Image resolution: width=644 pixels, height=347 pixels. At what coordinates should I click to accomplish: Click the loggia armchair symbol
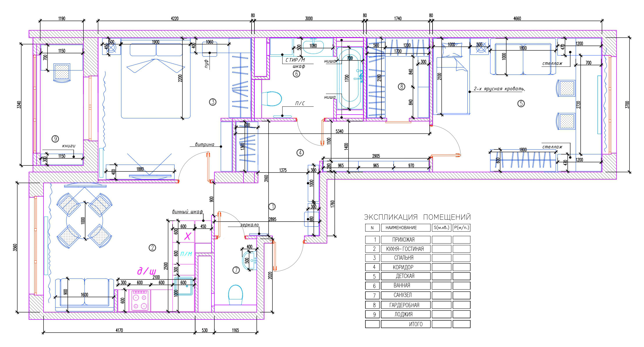coord(62,73)
